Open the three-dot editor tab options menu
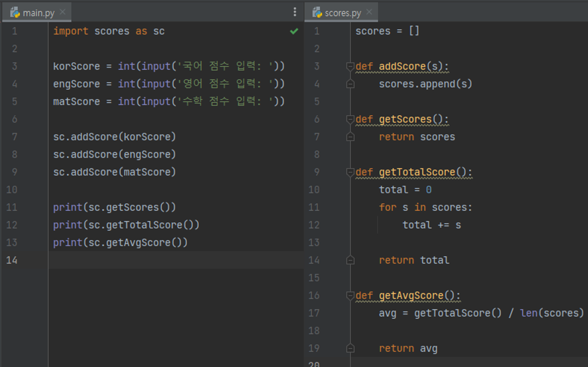This screenshot has width=588, height=367. tap(295, 12)
